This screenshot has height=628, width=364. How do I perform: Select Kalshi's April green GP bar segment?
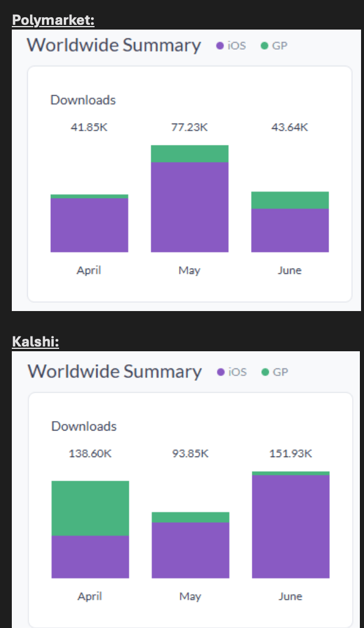90,508
